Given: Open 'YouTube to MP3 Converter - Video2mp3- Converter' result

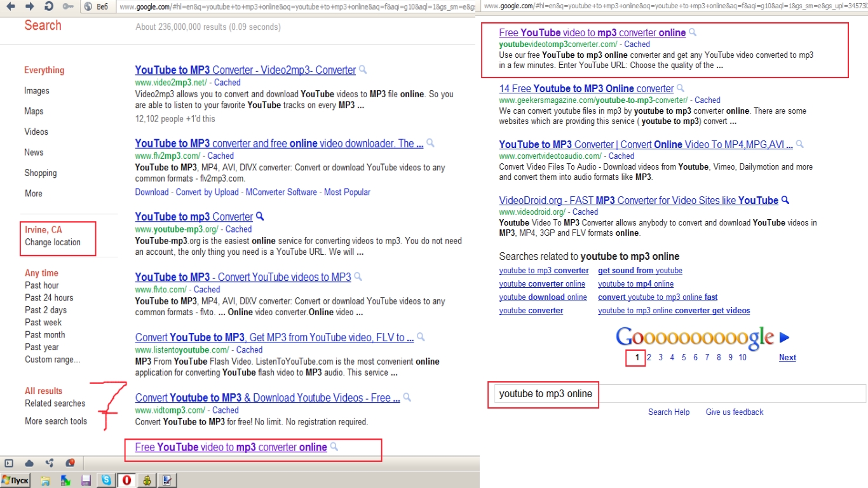Looking at the screenshot, I should (x=245, y=70).
